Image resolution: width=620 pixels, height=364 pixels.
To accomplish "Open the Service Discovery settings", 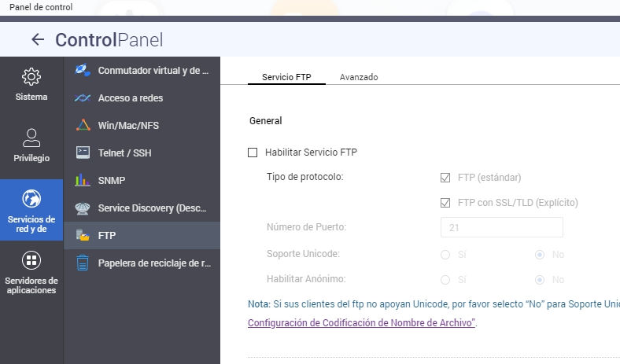I will coord(142,208).
